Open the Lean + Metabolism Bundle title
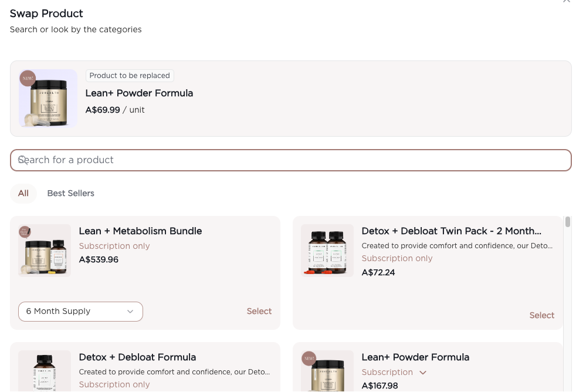This screenshot has width=576, height=392. click(x=140, y=231)
